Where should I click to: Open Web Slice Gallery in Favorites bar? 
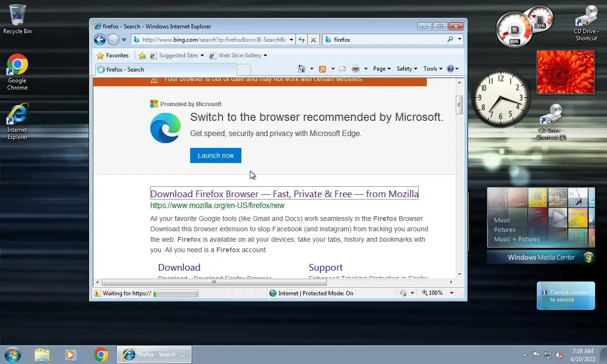238,55
